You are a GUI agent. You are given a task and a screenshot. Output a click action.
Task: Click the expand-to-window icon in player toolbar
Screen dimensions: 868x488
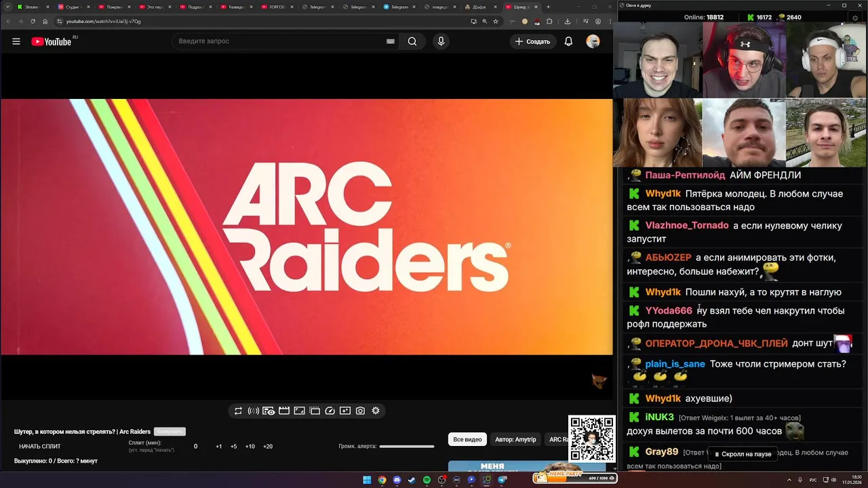coord(299,411)
